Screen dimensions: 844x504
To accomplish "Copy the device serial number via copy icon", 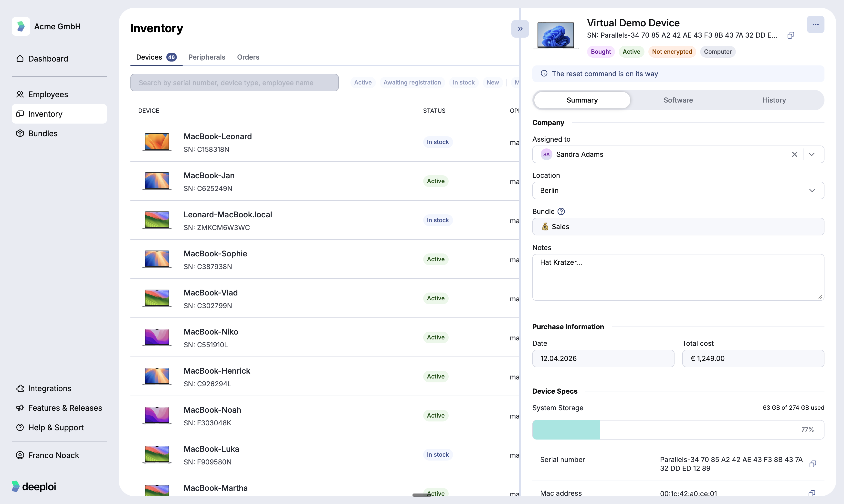I will (791, 35).
